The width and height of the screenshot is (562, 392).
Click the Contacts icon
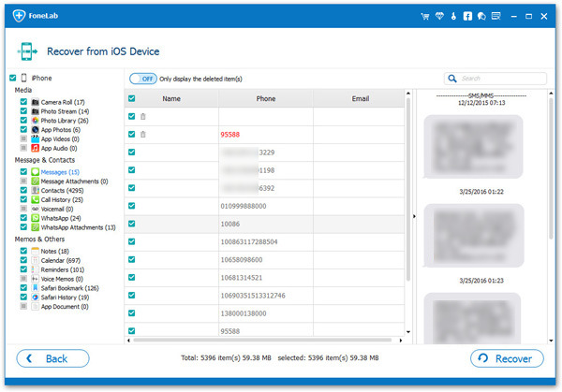click(x=36, y=191)
